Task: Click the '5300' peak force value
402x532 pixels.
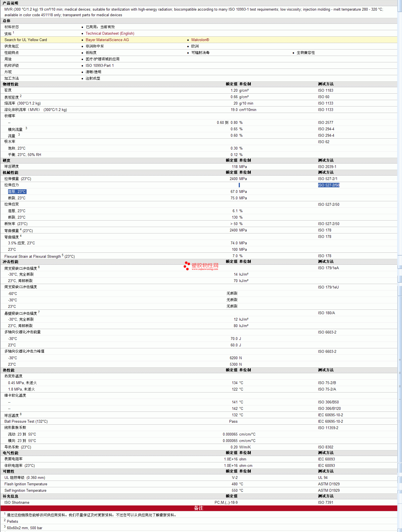Action: pyautogui.click(x=234, y=365)
